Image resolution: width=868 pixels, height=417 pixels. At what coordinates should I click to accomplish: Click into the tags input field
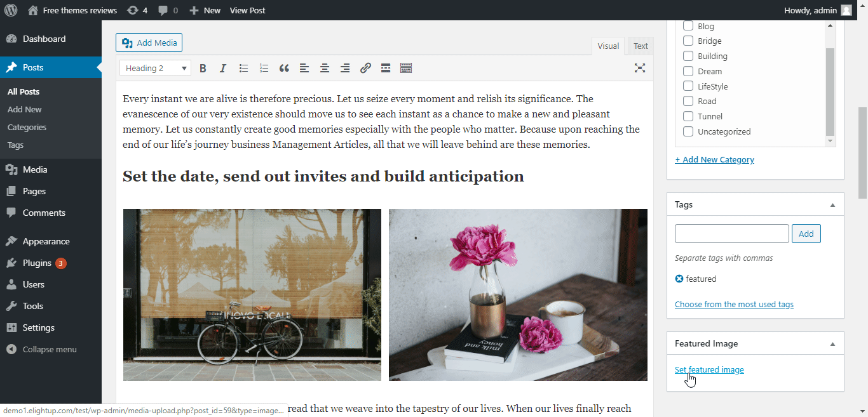click(x=732, y=234)
